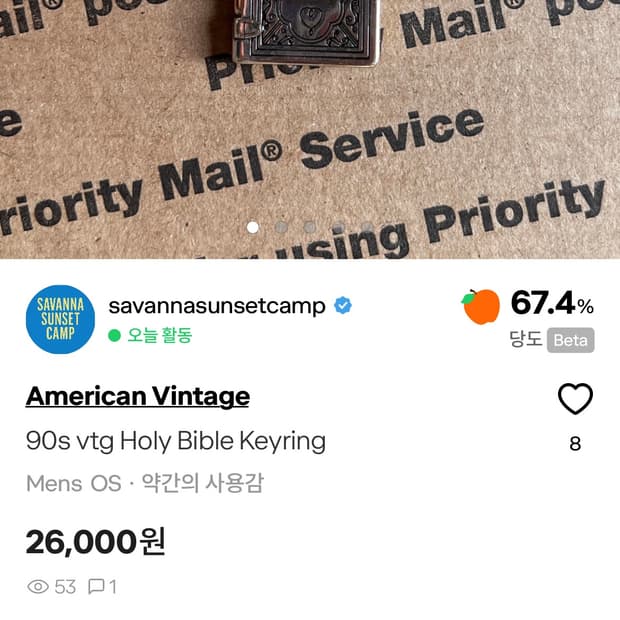Tap the eye view count icon
The width and height of the screenshot is (620, 620).
pyautogui.click(x=38, y=586)
